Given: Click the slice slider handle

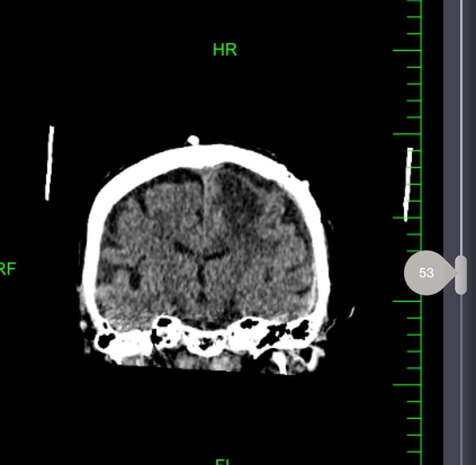Looking at the screenshot, I should coord(461,274).
